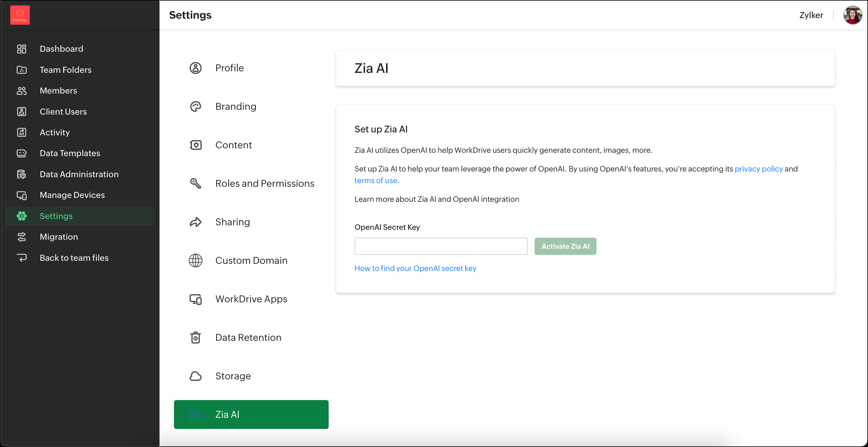Open Custom Domain settings

point(251,260)
